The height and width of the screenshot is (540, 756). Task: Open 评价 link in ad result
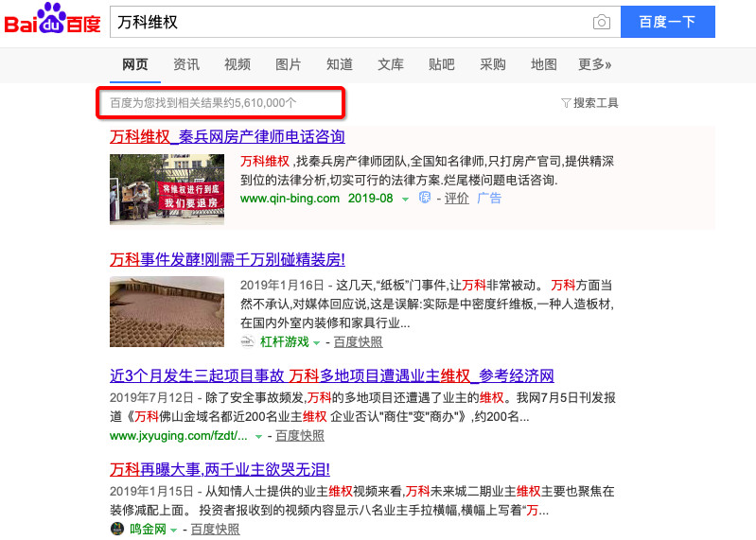click(x=456, y=198)
